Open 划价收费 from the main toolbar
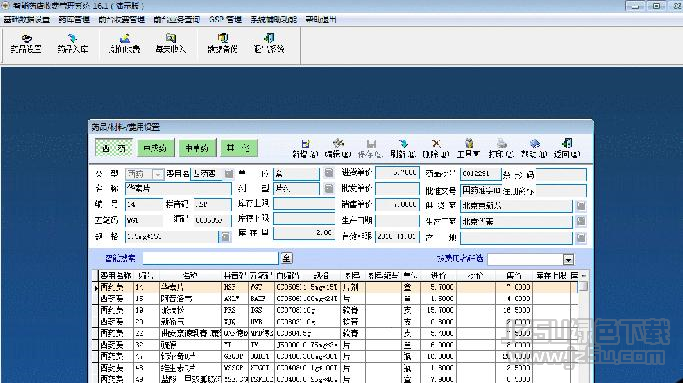Screen dimensions: 683x383 [x=125, y=44]
